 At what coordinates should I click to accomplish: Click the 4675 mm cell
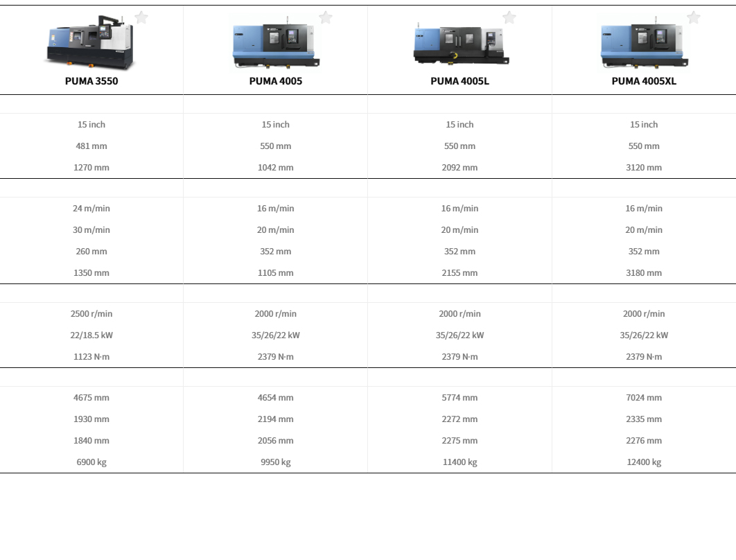coord(91,398)
